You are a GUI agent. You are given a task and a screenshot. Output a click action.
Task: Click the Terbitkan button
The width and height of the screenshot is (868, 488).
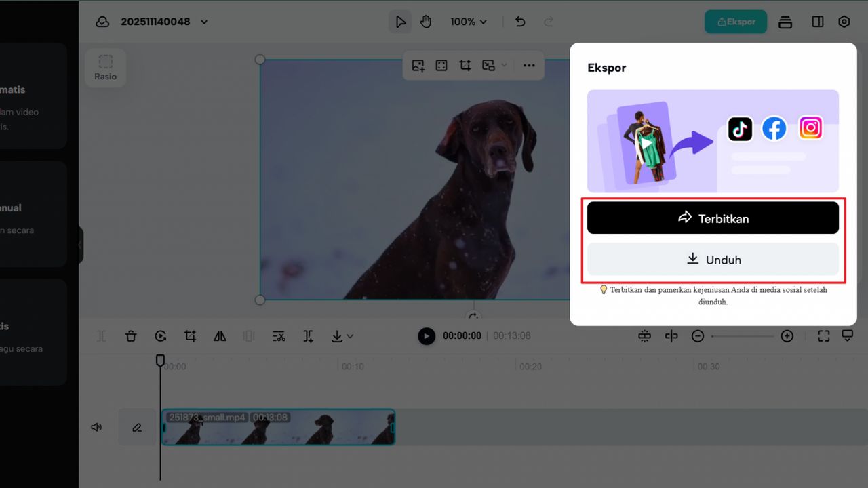click(713, 218)
